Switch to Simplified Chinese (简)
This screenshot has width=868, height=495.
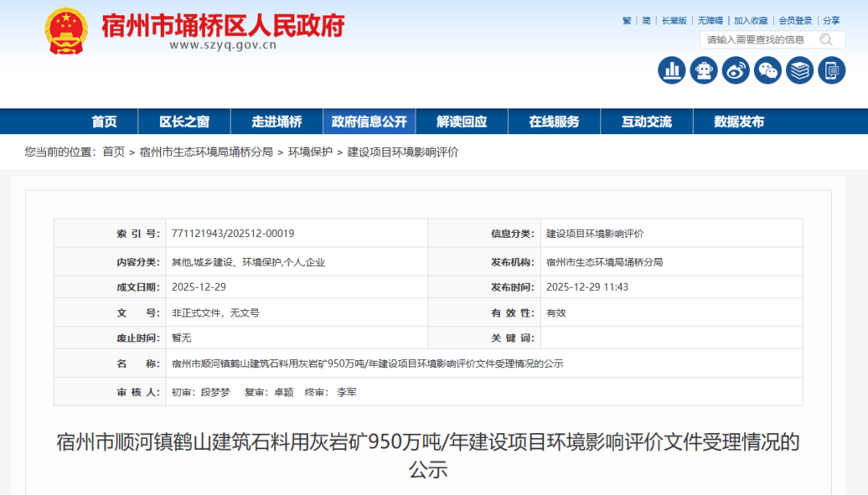(x=646, y=21)
